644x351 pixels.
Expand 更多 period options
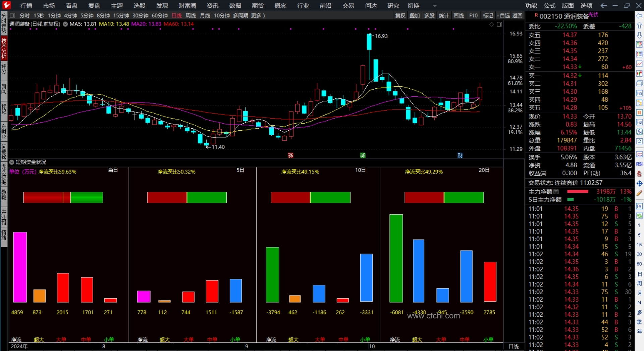(x=258, y=15)
